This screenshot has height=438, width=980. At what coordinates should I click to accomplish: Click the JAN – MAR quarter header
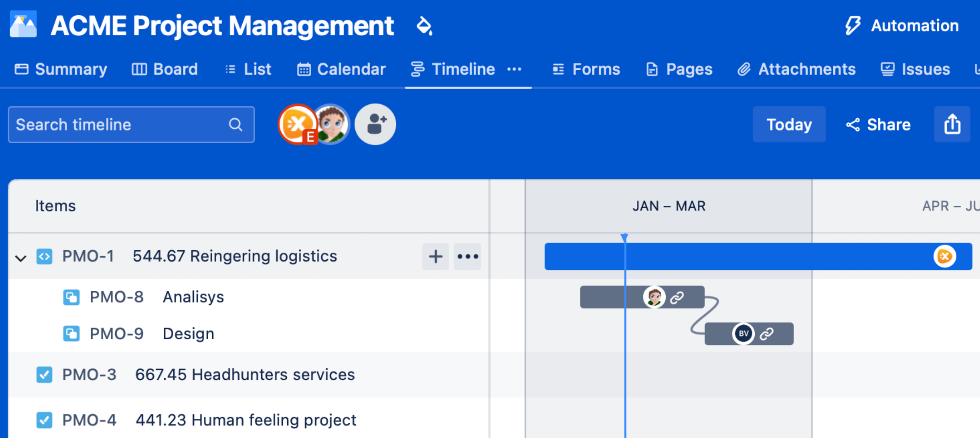coord(669,206)
